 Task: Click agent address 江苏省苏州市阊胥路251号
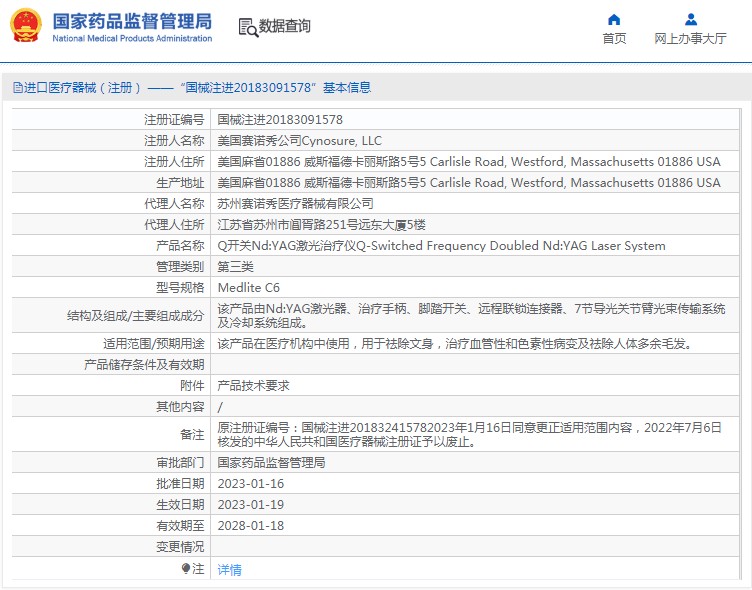(321, 224)
